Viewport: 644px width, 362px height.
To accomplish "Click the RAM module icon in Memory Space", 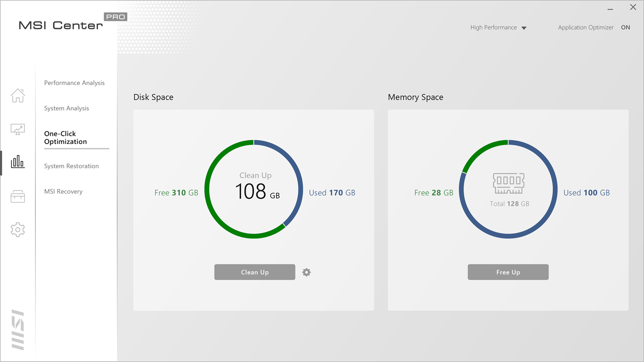I will [x=508, y=183].
